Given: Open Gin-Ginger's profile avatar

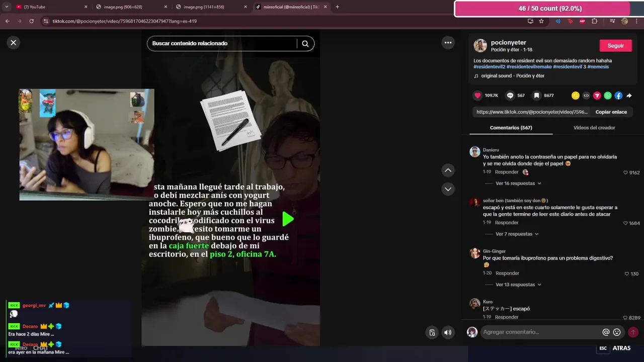Looking at the screenshot, I should (474, 253).
